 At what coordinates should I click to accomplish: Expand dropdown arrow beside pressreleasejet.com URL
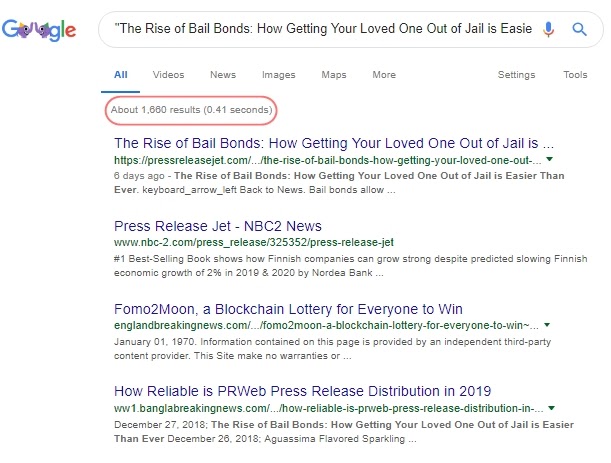click(550, 159)
